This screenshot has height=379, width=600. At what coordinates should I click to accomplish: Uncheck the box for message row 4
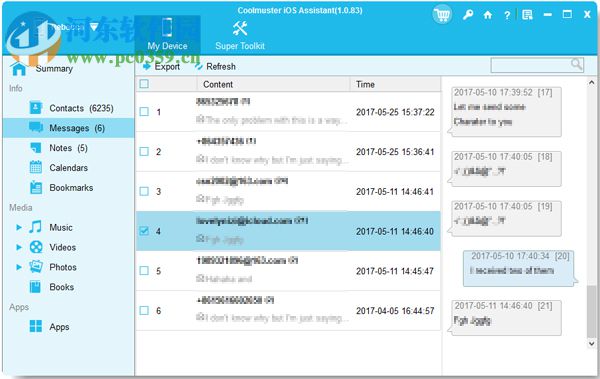(144, 231)
